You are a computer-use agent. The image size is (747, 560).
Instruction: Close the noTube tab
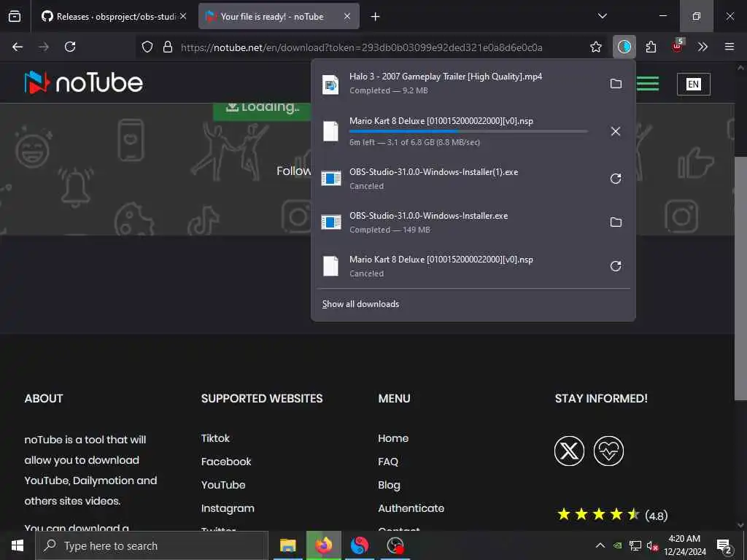pos(347,16)
